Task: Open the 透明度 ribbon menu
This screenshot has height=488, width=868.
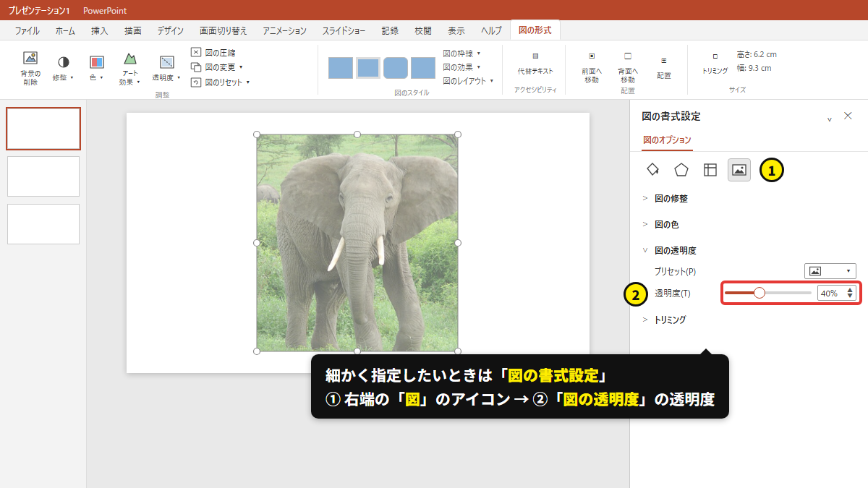Action: pos(166,69)
